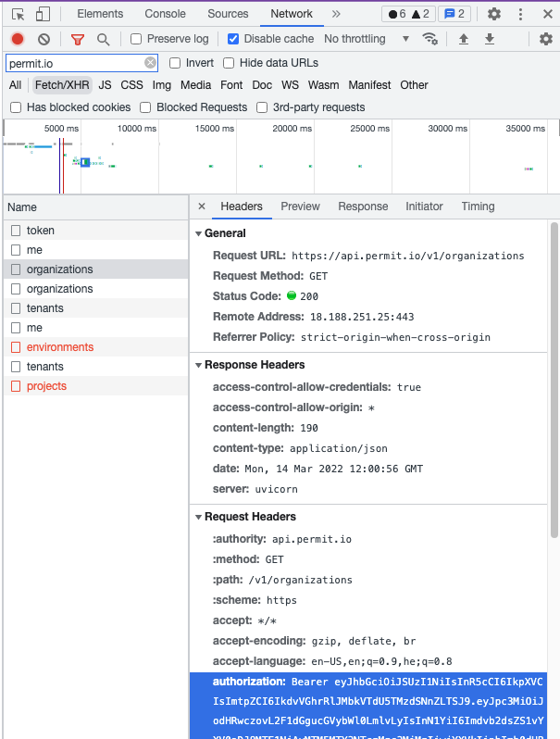Toggle the red filter funnel icon
This screenshot has width=560, height=739.
pos(77,40)
